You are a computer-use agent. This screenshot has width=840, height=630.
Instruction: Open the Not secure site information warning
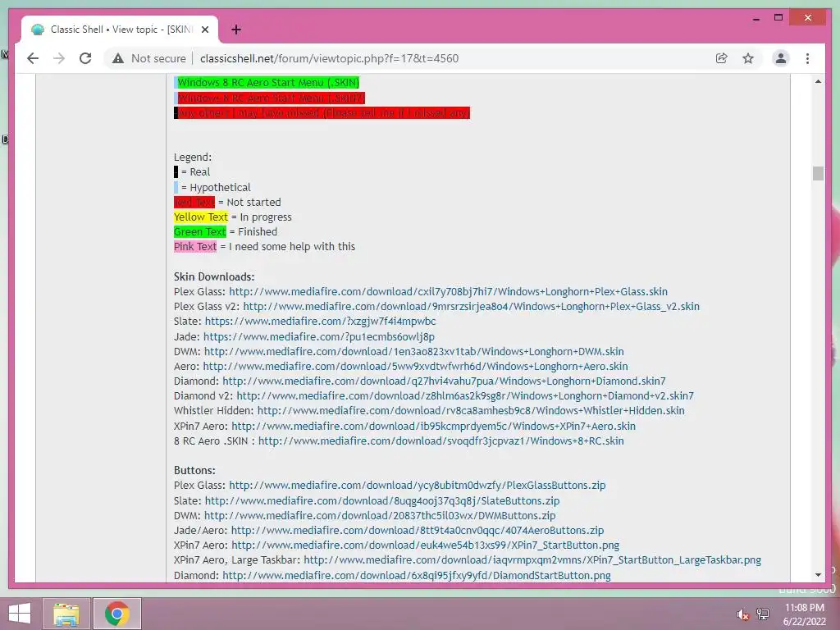click(x=149, y=58)
